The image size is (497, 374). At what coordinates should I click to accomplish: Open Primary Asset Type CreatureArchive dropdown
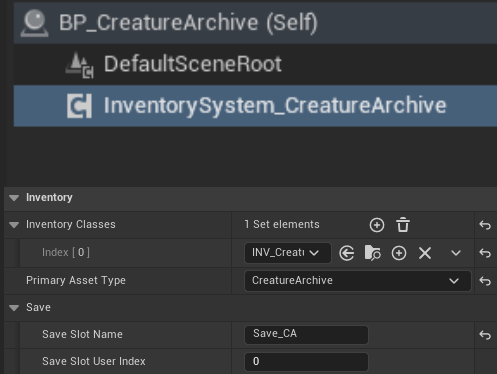[x=358, y=281]
